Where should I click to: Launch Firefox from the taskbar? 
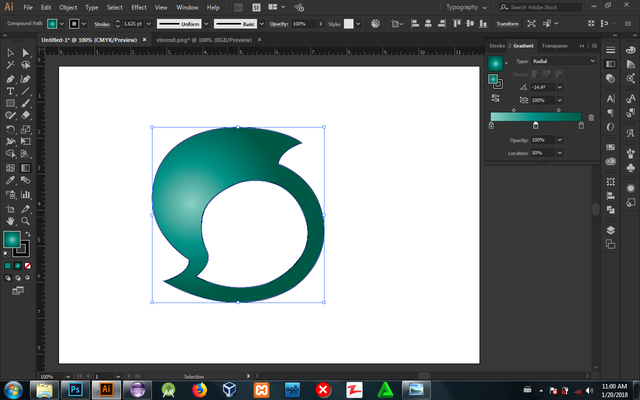coord(198,389)
